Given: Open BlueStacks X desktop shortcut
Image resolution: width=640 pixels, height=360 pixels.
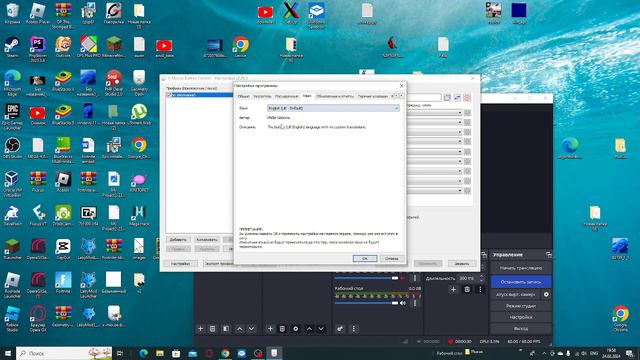Looking at the screenshot, I should 63,80.
